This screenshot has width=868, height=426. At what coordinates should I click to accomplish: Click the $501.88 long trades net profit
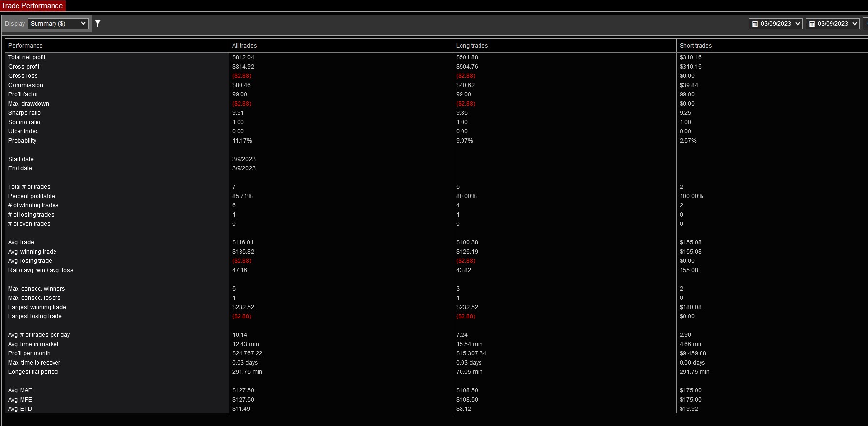click(467, 57)
